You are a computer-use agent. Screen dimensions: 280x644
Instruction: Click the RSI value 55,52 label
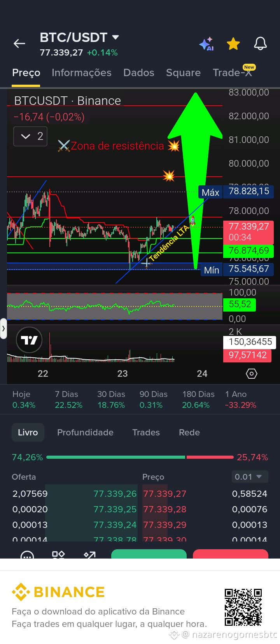tap(240, 304)
